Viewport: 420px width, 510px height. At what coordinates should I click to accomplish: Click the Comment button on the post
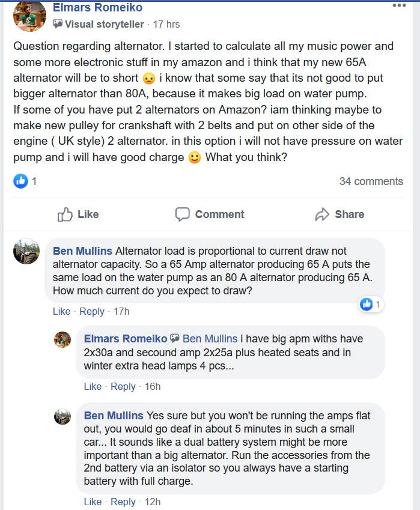pos(210,214)
